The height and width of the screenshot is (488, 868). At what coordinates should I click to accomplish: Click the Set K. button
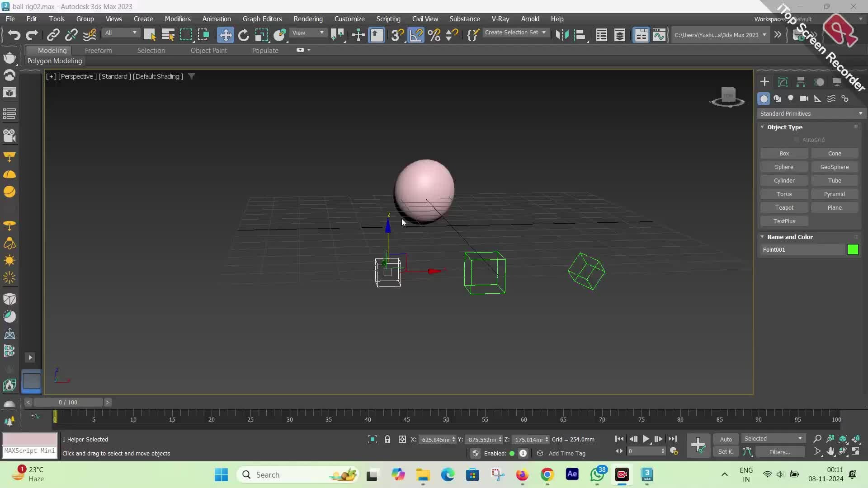pyautogui.click(x=725, y=451)
